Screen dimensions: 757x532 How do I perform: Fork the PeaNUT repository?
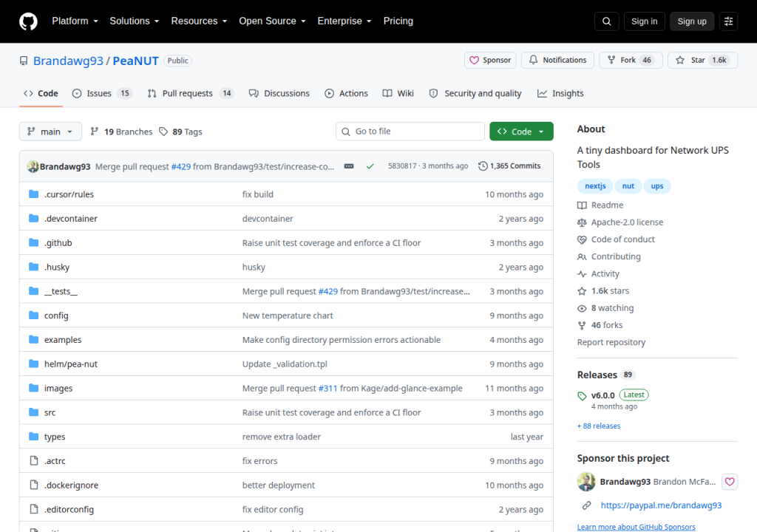[x=631, y=60]
